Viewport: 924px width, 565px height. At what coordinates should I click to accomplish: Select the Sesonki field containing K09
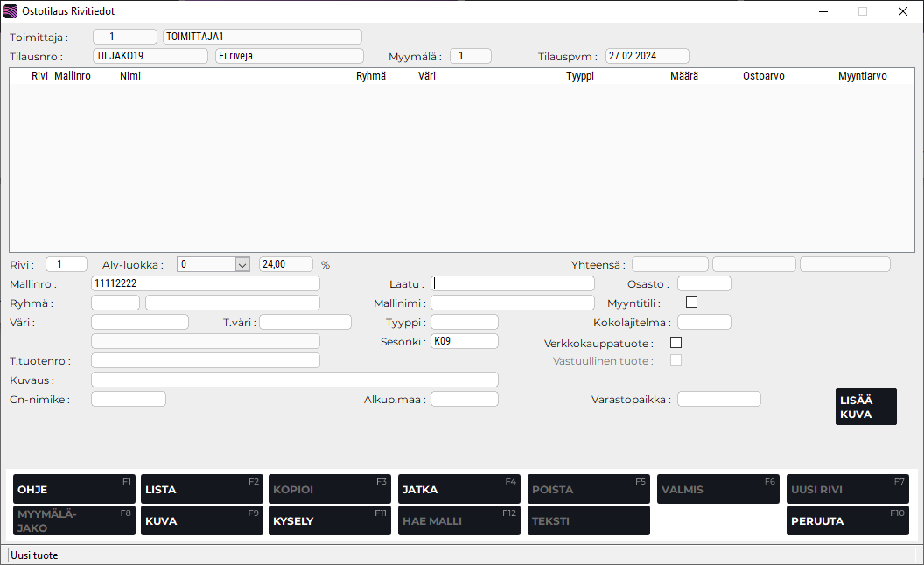point(465,341)
